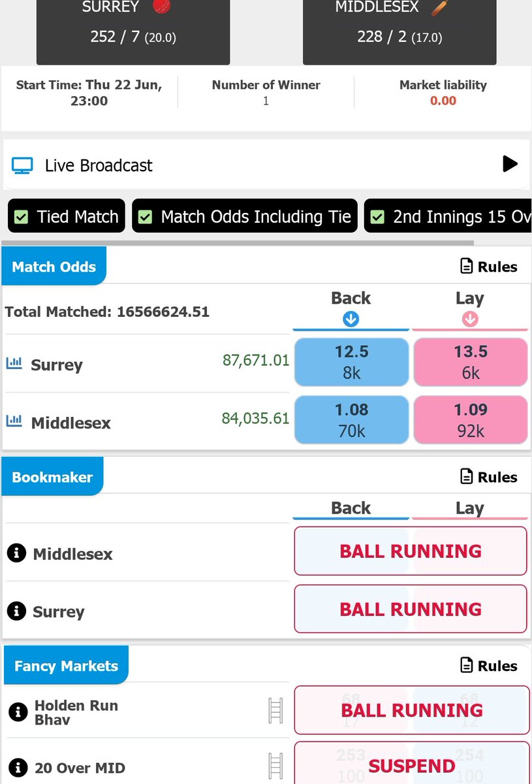
Task: Open the Bookmaker tab header
Action: tap(52, 477)
